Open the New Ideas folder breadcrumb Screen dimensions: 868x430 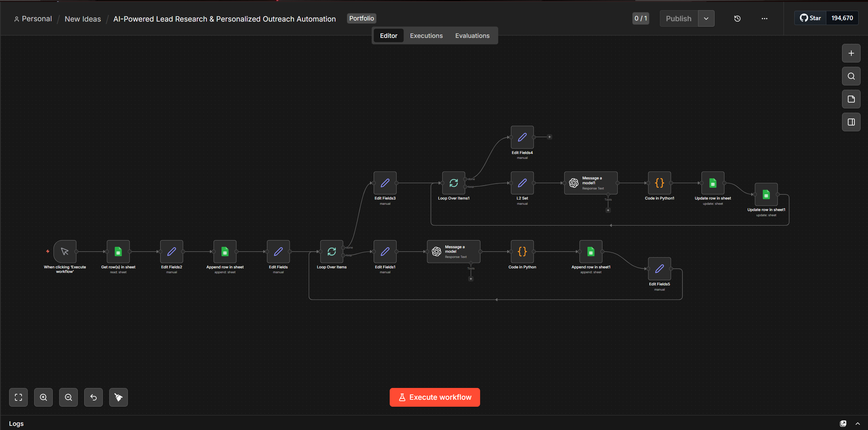coord(83,19)
